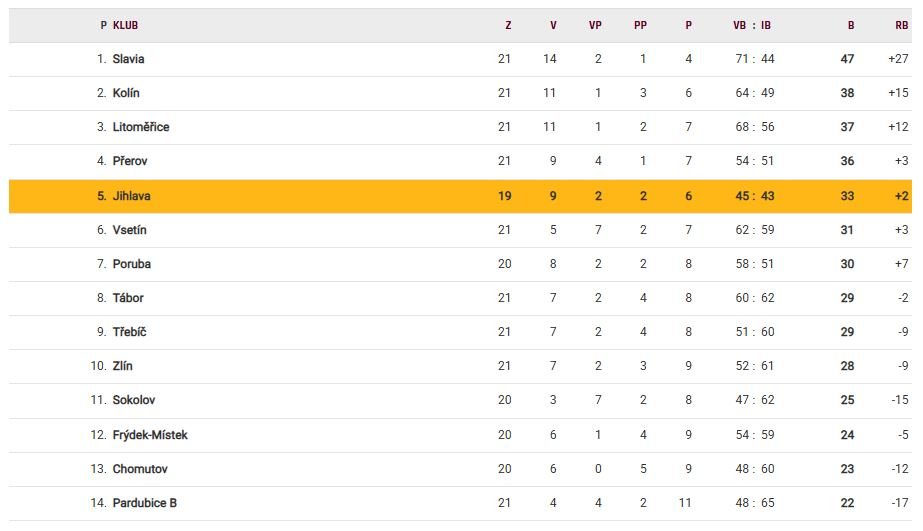Click the Z games-played column header
The width and height of the screenshot is (923, 531).
pyautogui.click(x=508, y=26)
